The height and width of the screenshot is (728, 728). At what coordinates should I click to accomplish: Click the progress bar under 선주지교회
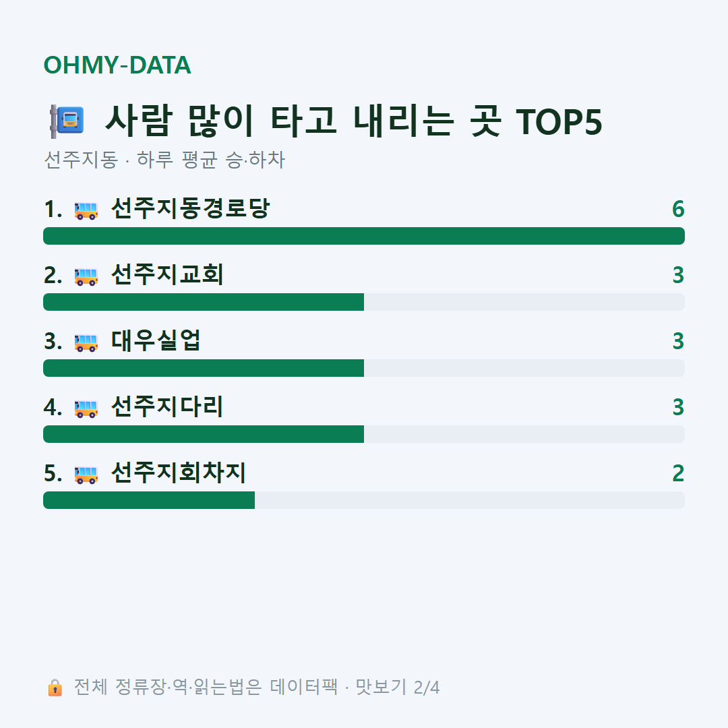[364, 302]
